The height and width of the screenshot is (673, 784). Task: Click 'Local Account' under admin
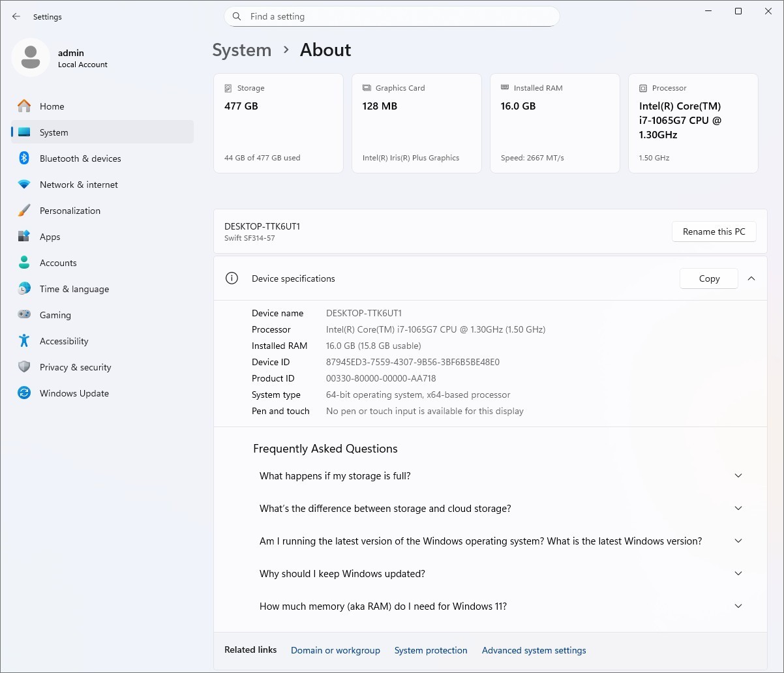pyautogui.click(x=83, y=65)
